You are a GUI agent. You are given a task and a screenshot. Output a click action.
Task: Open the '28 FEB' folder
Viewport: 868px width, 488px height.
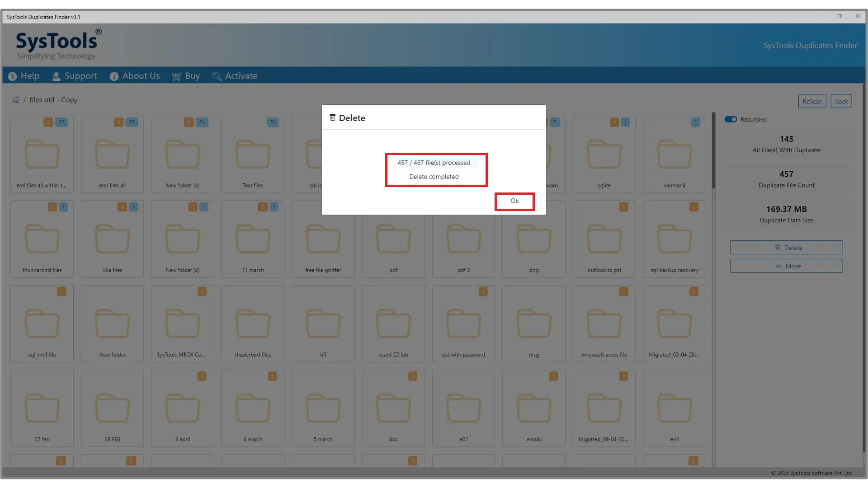pyautogui.click(x=112, y=408)
